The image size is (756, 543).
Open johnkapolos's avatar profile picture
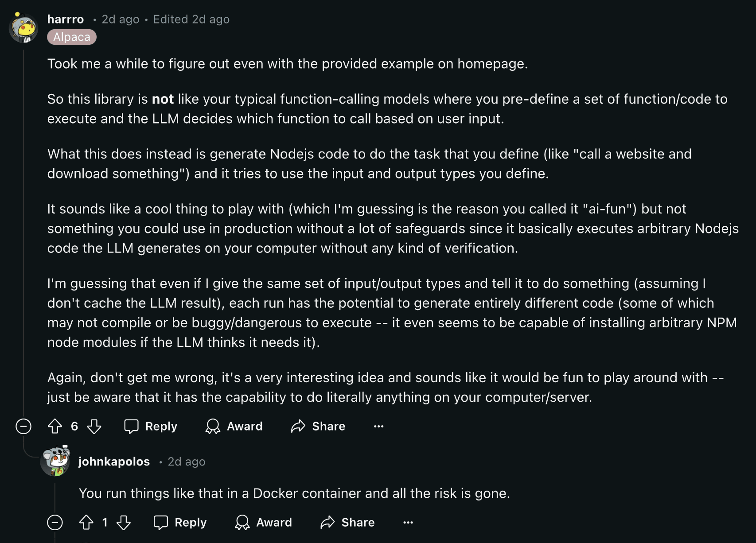point(55,461)
